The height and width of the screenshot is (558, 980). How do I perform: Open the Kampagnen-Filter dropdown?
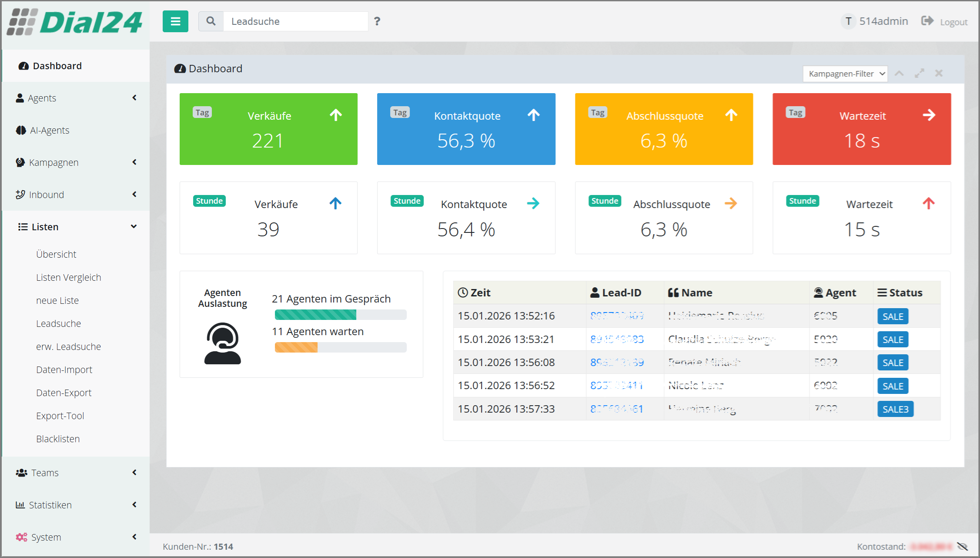pyautogui.click(x=844, y=73)
